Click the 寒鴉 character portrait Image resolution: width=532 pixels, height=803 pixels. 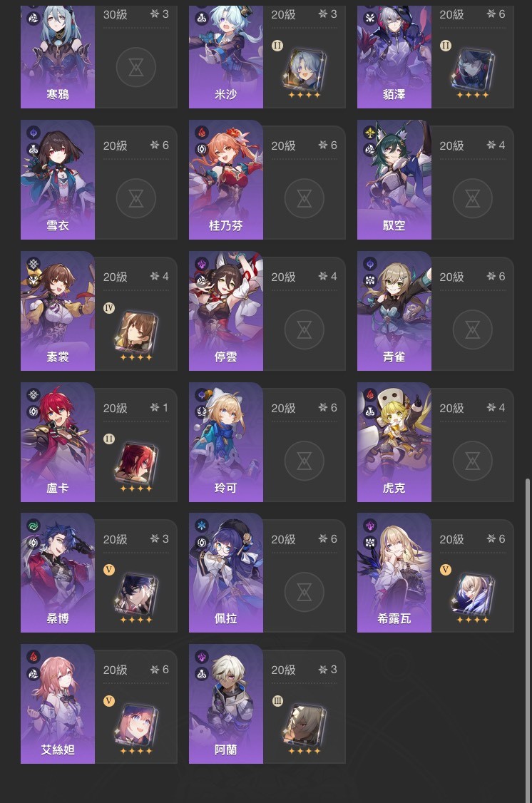point(58,56)
